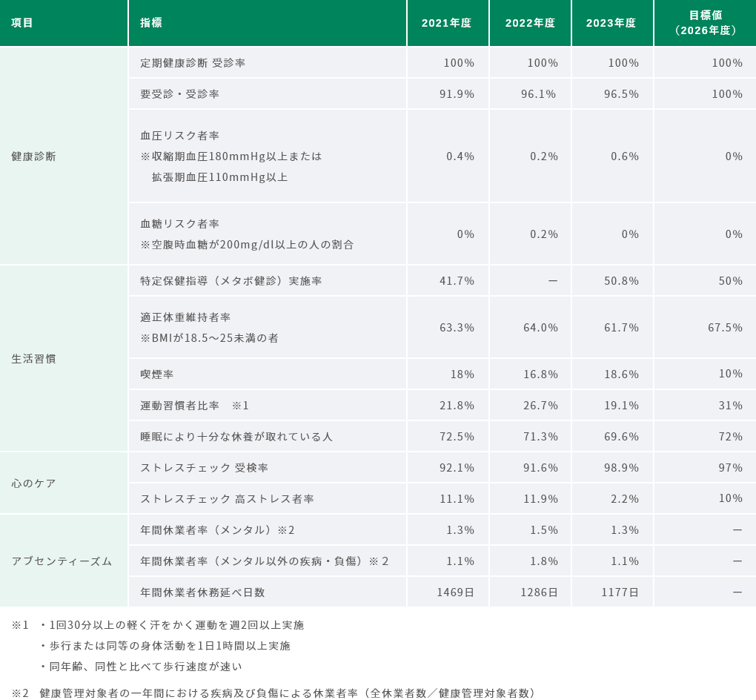The image size is (756, 700).
Task: Select the 21.8% exercise value
Action: click(457, 406)
